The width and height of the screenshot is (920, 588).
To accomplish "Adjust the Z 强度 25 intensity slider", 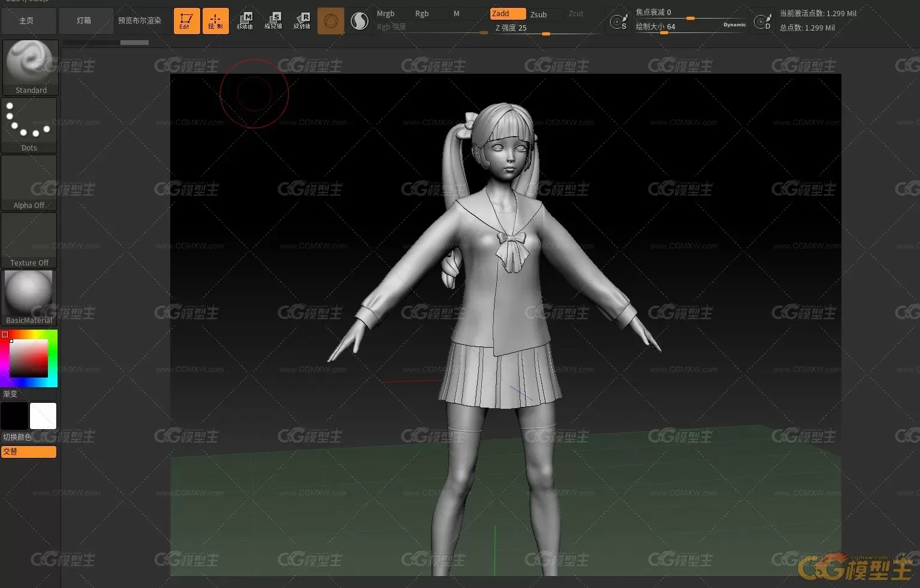I will [547, 28].
